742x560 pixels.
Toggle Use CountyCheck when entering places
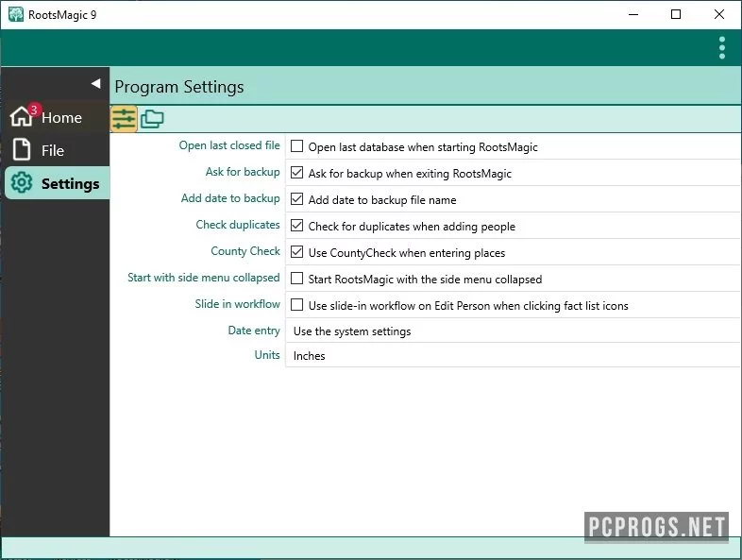296,252
